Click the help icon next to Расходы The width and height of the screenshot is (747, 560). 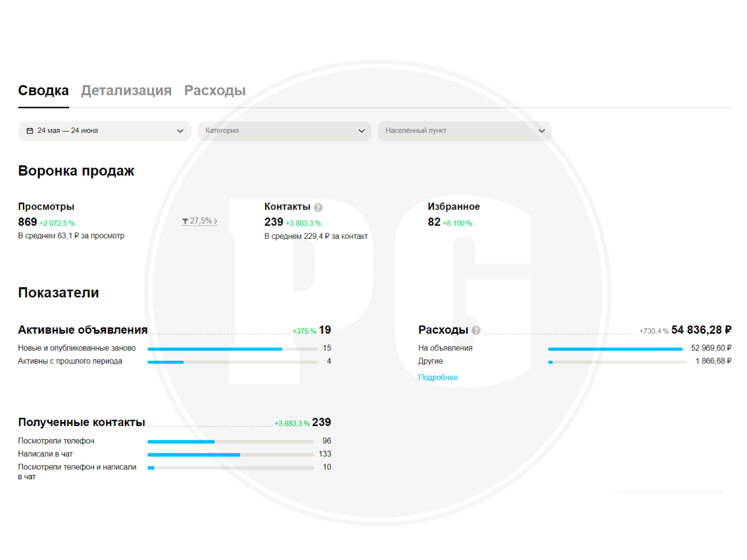click(x=476, y=331)
